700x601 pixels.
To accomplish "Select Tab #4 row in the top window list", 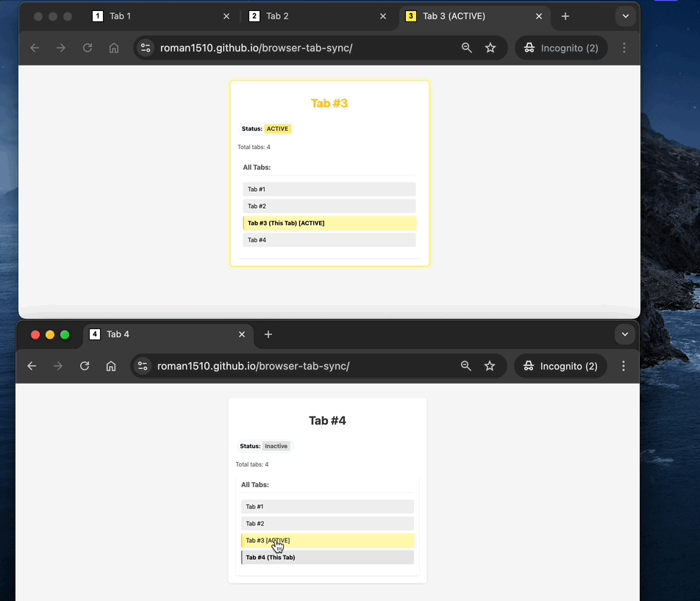I will pyautogui.click(x=329, y=240).
